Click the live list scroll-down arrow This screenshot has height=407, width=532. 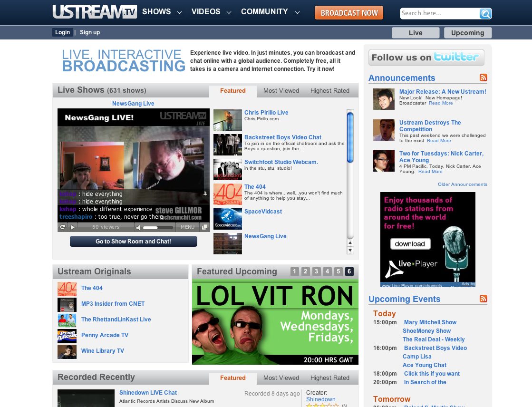[x=350, y=251]
